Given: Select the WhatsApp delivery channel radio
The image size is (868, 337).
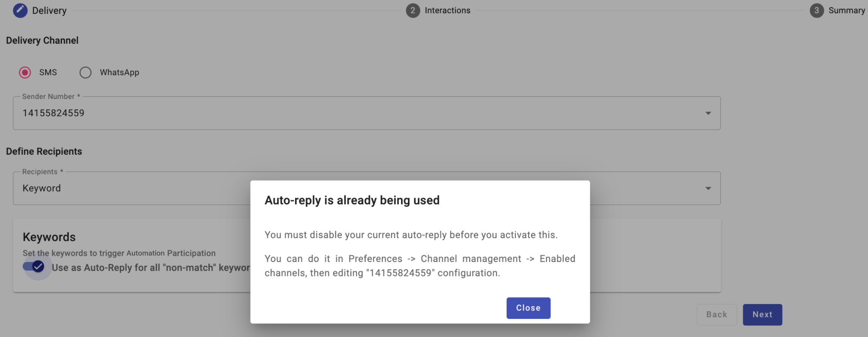Looking at the screenshot, I should click(86, 72).
